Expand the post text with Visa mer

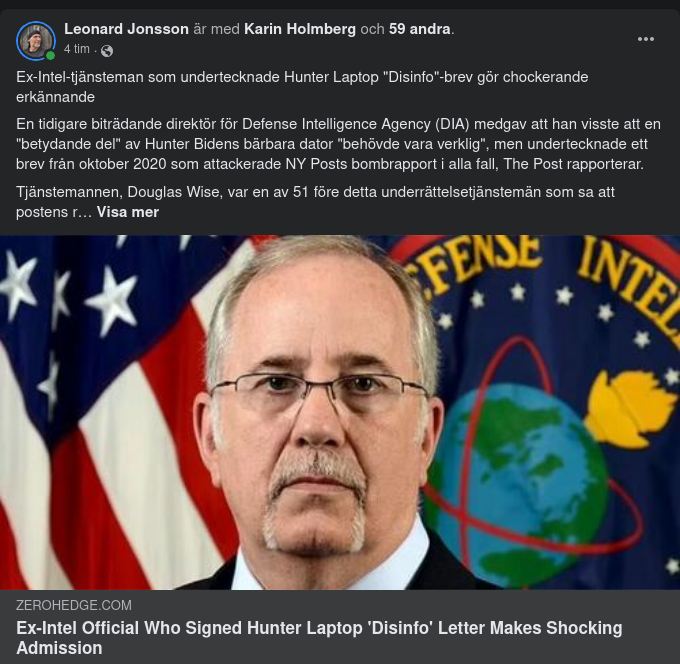(x=128, y=212)
